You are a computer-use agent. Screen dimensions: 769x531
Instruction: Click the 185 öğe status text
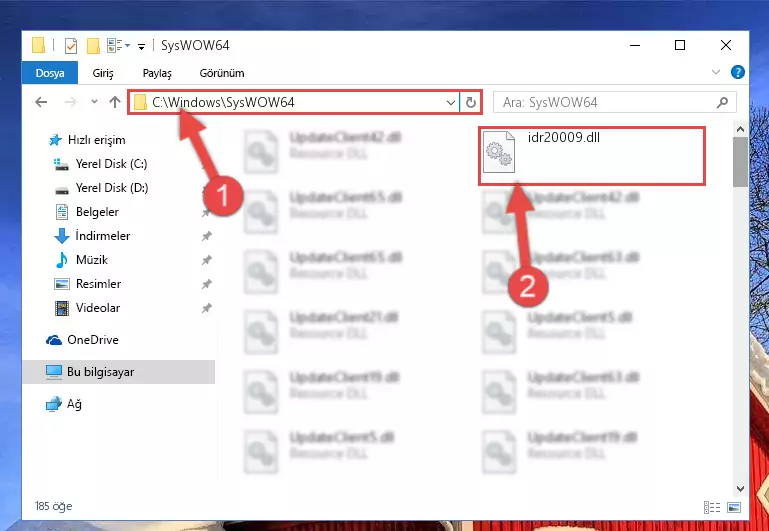[x=53, y=506]
